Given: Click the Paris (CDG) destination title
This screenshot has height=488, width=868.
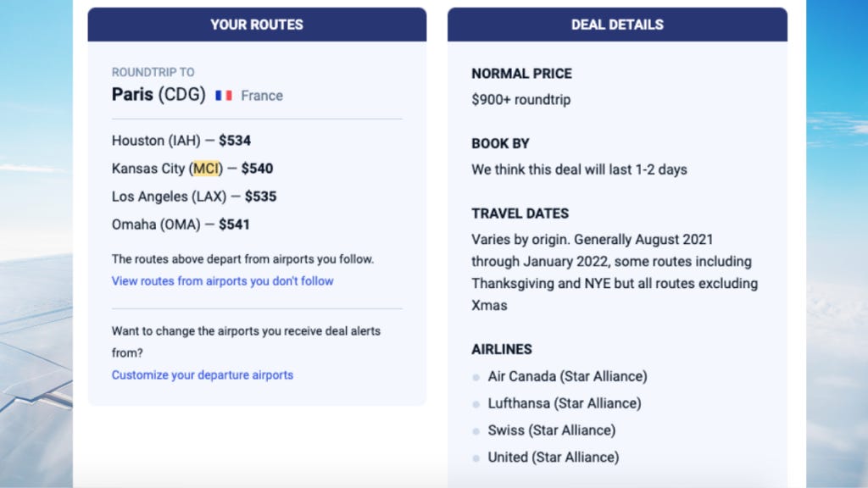Looking at the screenshot, I should pos(159,95).
